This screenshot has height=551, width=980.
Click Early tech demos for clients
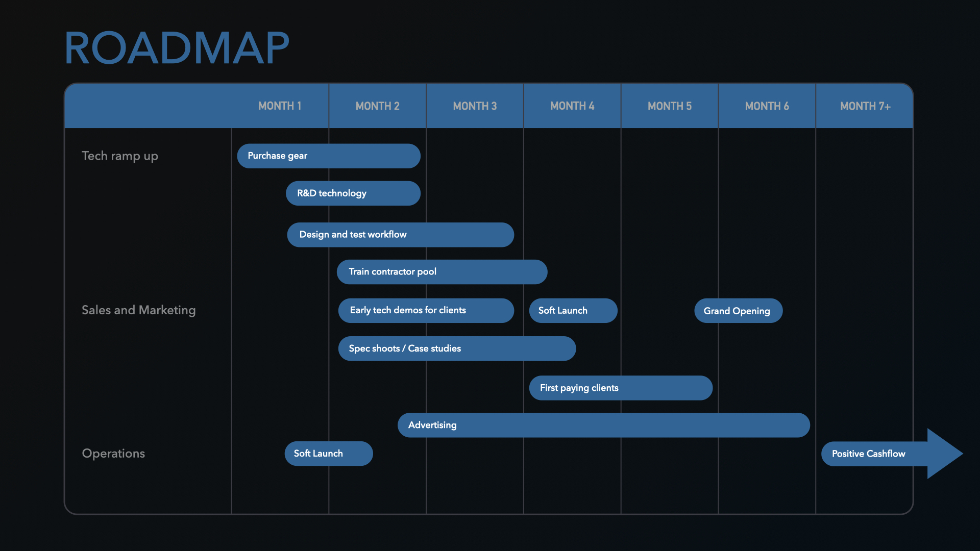(x=426, y=310)
